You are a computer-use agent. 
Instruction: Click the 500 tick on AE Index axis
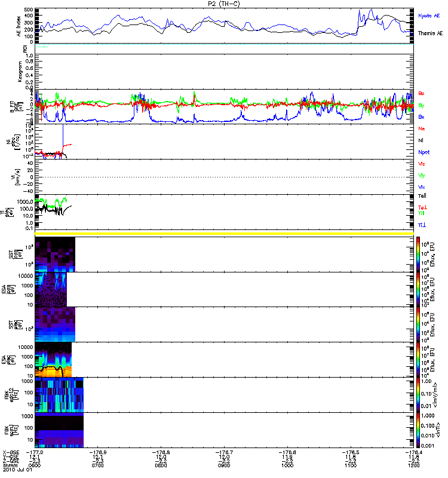(29, 10)
